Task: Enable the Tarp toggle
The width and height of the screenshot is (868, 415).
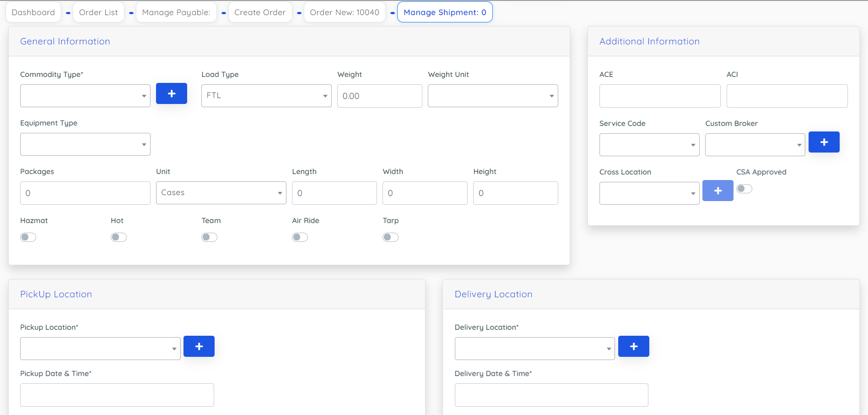Action: pyautogui.click(x=390, y=237)
